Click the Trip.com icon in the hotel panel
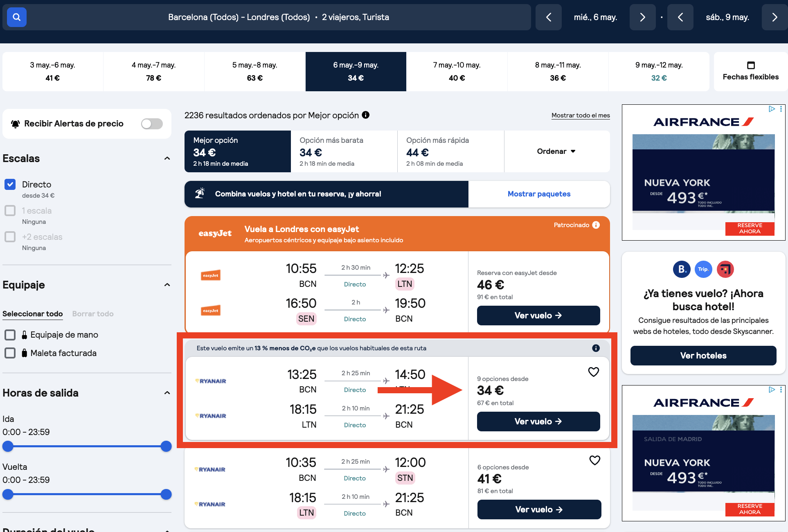Screen dimensions: 788x532 click(703, 269)
